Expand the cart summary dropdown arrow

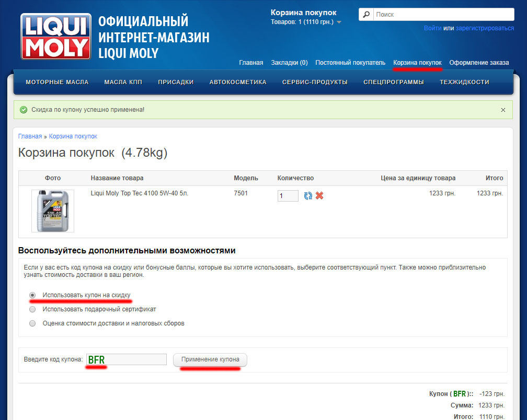point(339,22)
